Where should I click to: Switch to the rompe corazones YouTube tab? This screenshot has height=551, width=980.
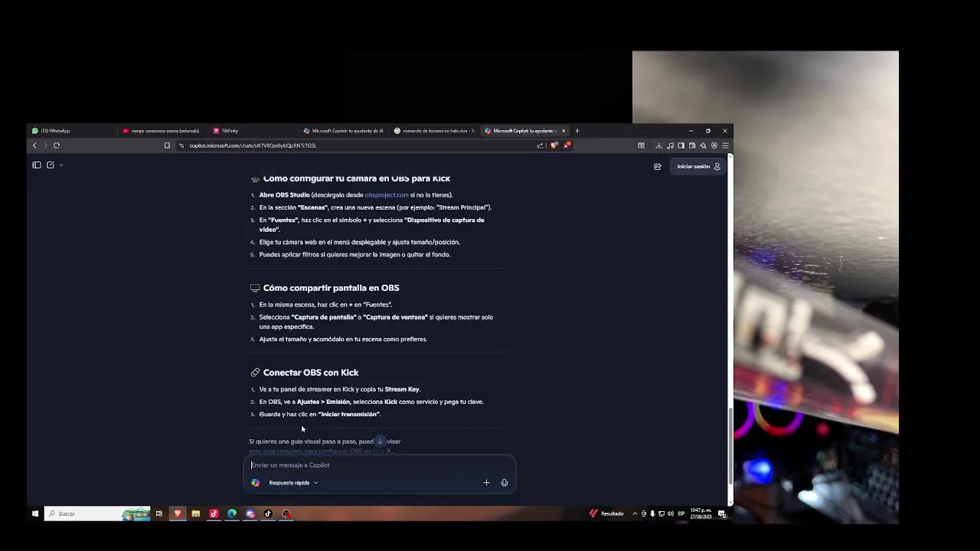coord(162,131)
